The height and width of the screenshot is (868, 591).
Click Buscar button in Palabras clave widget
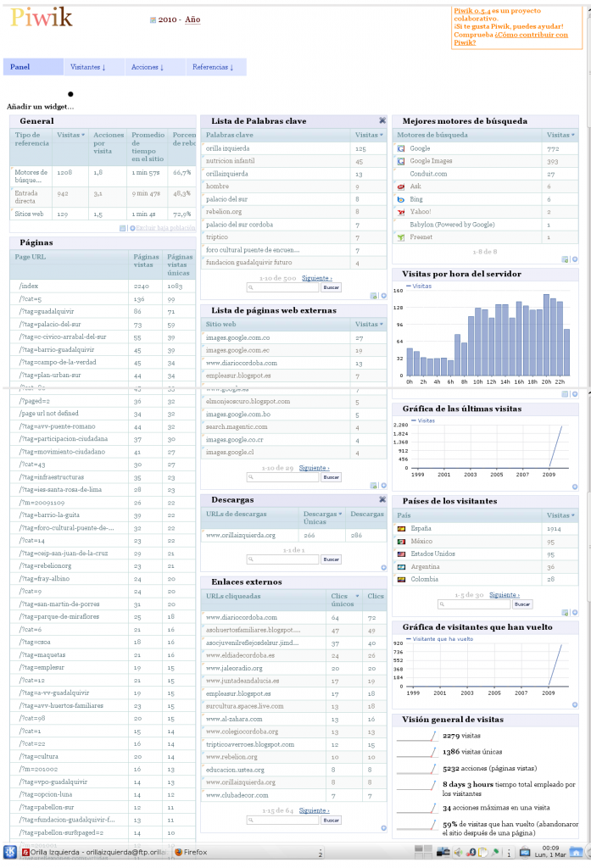pos(331,288)
